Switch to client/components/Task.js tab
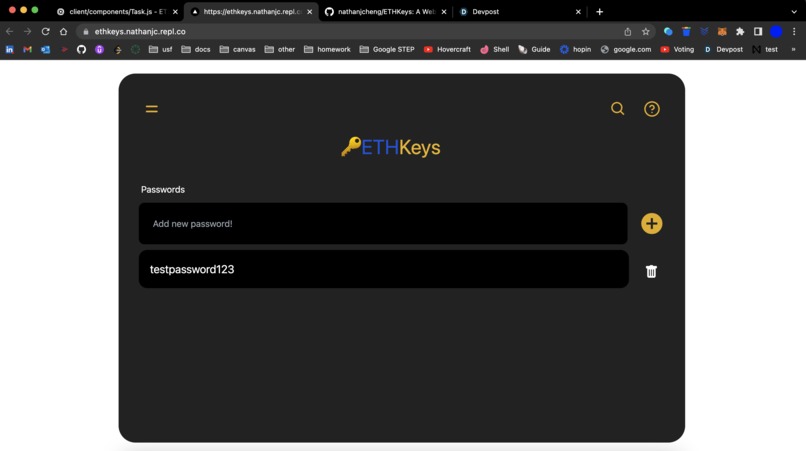Image resolution: width=806 pixels, height=451 pixels. pos(117,11)
